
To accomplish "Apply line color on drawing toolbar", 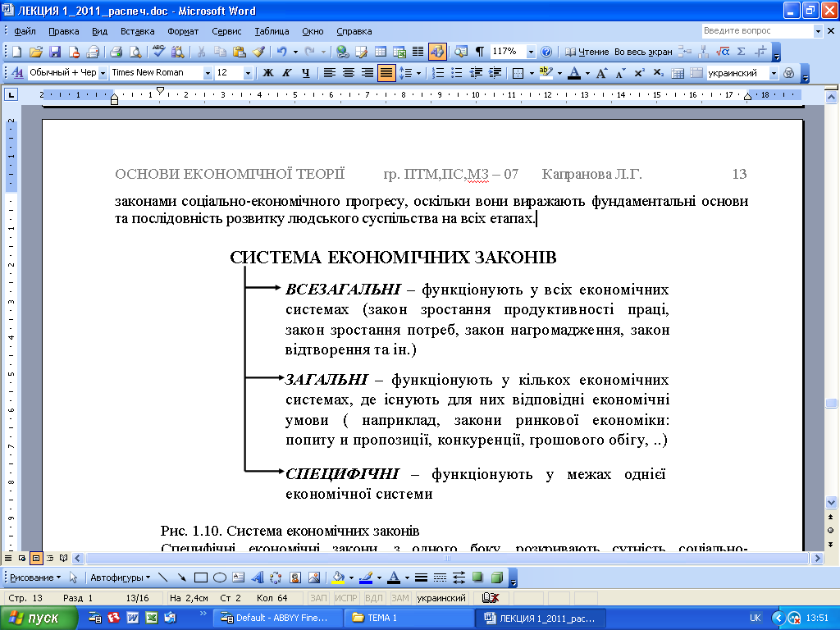I will click(x=366, y=577).
